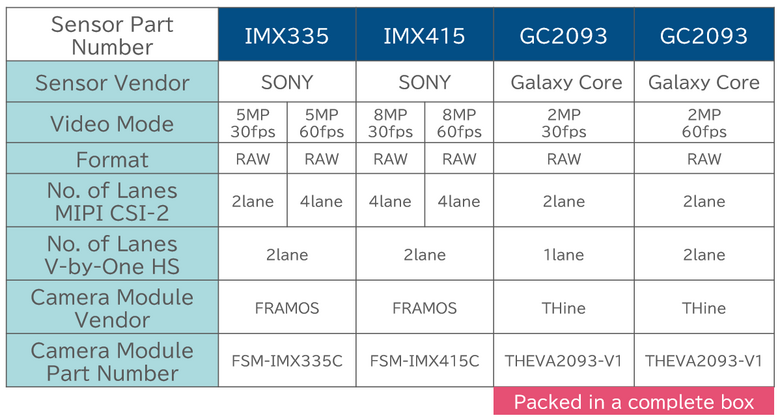Image resolution: width=780 pixels, height=420 pixels.
Task: Click the 8MP 30fps video mode cell
Action: [x=390, y=124]
